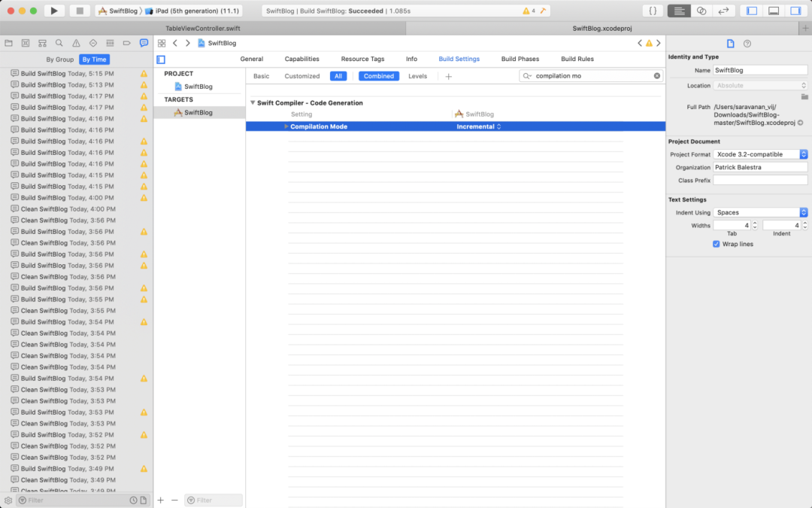Clear the build settings search field
Screen dimensions: 812x508
(656, 76)
